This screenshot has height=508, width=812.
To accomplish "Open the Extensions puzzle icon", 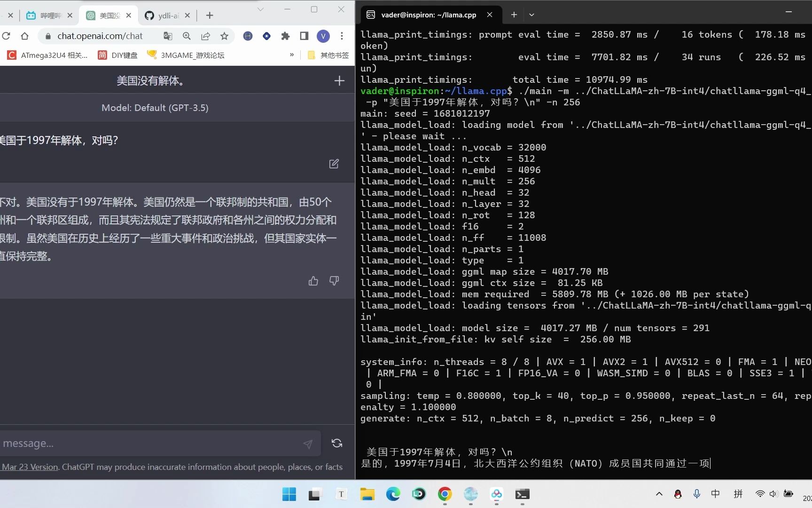I will [x=285, y=36].
